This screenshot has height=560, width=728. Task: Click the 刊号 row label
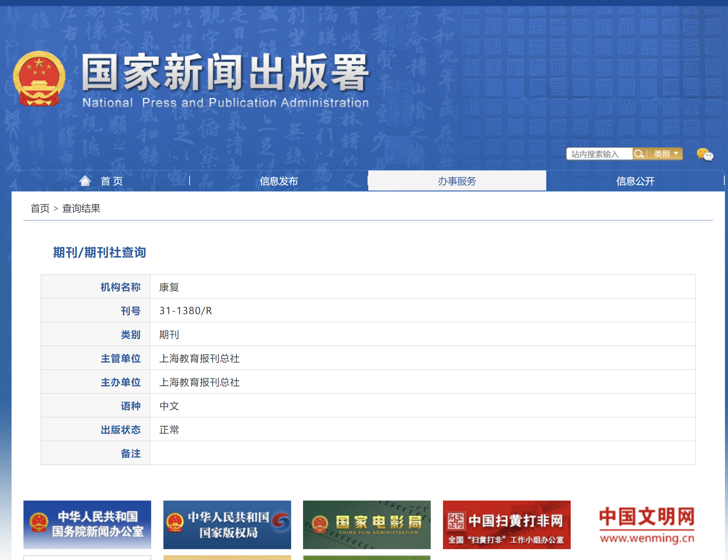coord(131,311)
